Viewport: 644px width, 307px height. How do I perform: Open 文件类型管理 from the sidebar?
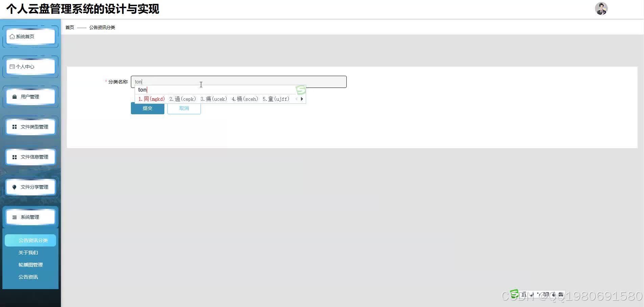(x=30, y=127)
